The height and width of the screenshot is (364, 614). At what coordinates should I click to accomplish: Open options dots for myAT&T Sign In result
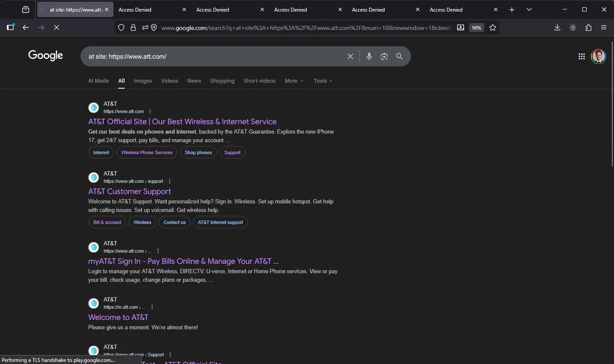(158, 251)
